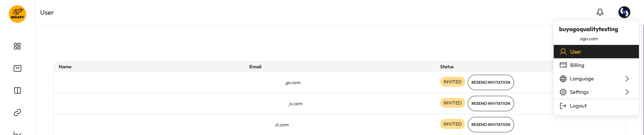Screen dimensions: 644x135
Task: Resend invitation for the gmail.com user
Action: (x=491, y=125)
